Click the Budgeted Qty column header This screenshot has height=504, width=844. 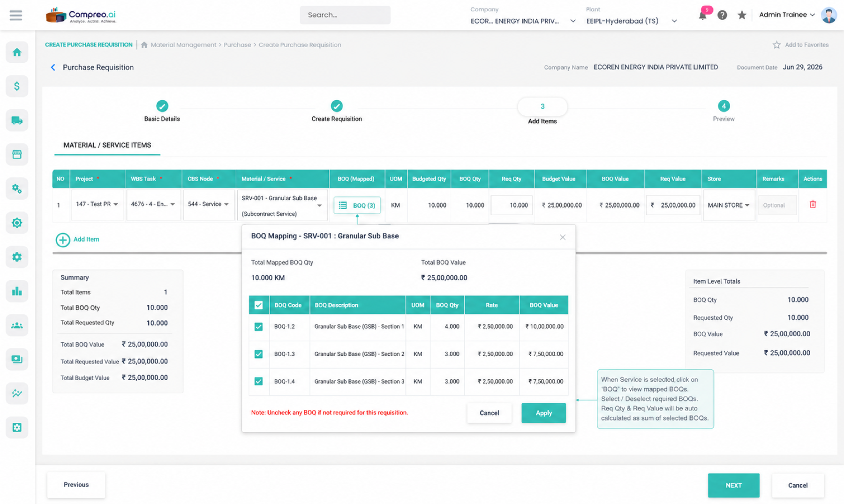point(429,179)
